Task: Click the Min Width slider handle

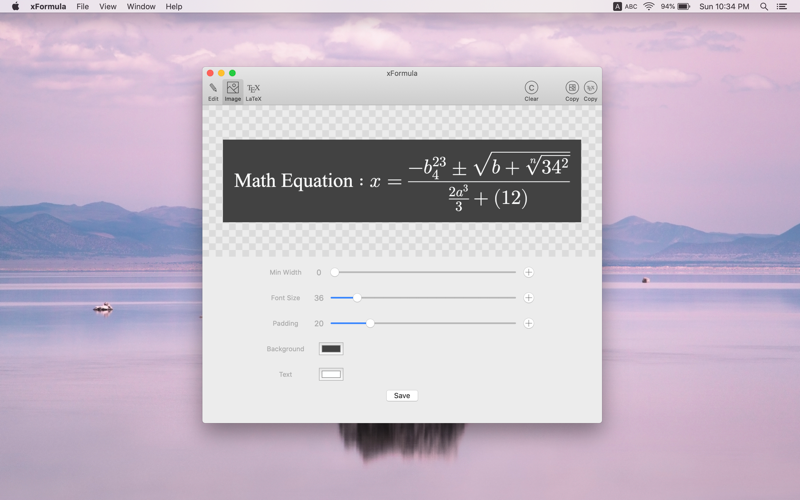Action: [x=334, y=272]
